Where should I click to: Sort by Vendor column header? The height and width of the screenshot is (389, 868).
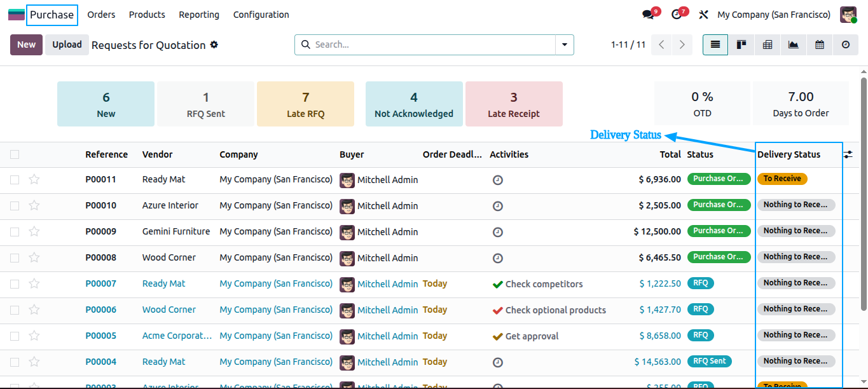tap(157, 154)
